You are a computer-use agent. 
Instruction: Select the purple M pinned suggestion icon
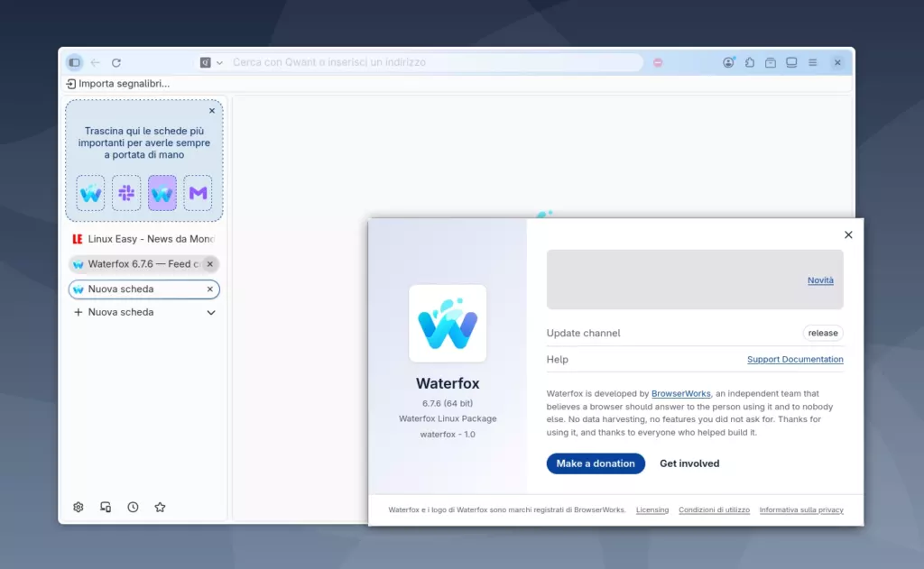tap(198, 193)
